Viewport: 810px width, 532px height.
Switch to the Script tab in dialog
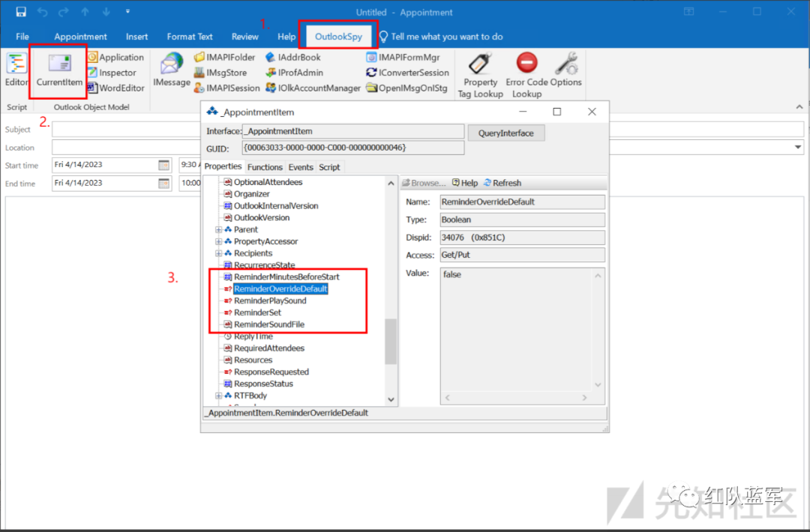click(329, 167)
